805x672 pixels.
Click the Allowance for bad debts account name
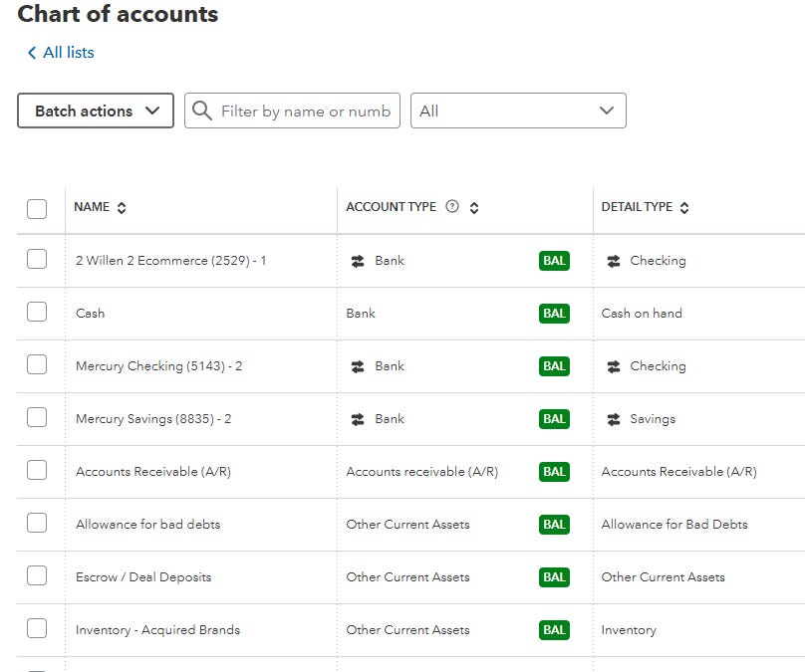tap(147, 525)
